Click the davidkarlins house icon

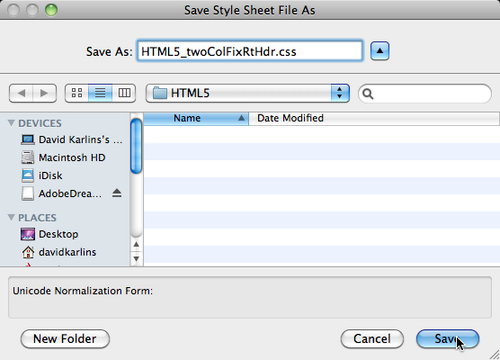(28, 252)
